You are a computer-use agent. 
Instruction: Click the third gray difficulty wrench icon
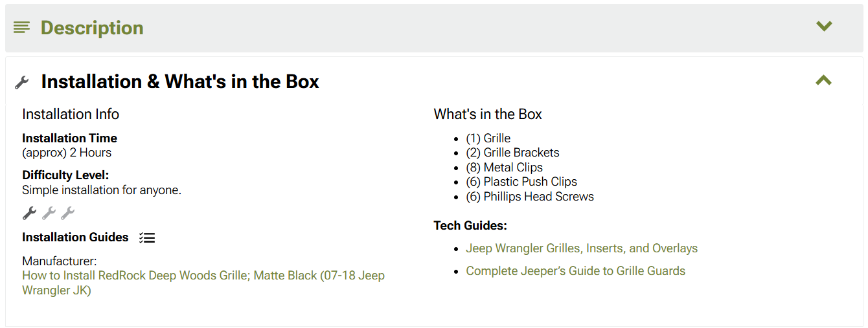(x=67, y=213)
